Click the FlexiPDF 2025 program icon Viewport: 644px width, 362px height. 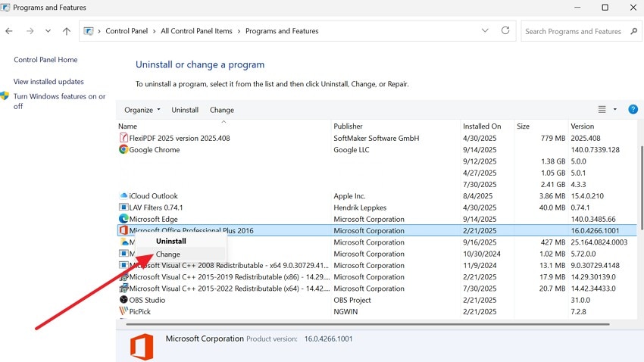click(123, 138)
